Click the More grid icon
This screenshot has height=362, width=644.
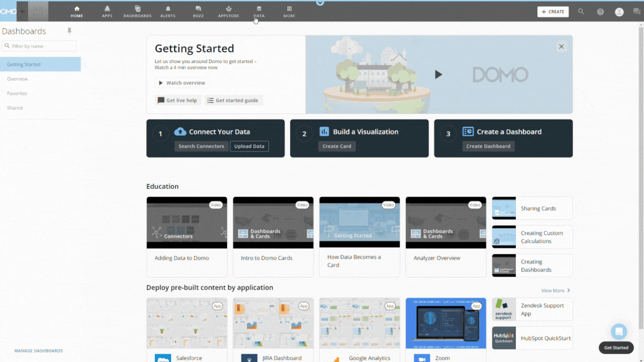(289, 9)
